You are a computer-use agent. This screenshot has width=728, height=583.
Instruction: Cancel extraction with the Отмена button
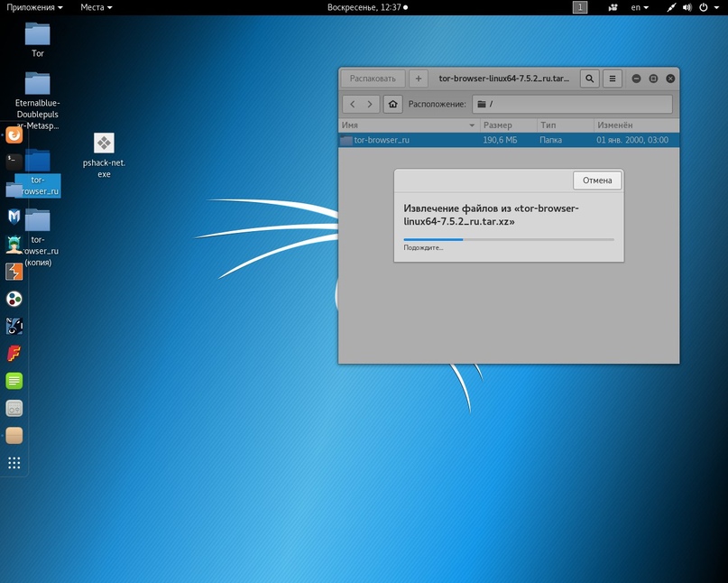point(597,180)
